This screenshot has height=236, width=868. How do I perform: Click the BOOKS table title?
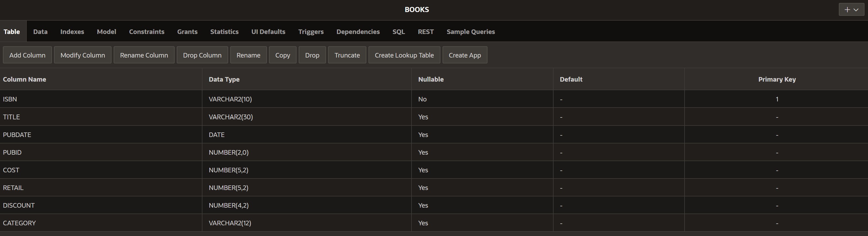[417, 9]
